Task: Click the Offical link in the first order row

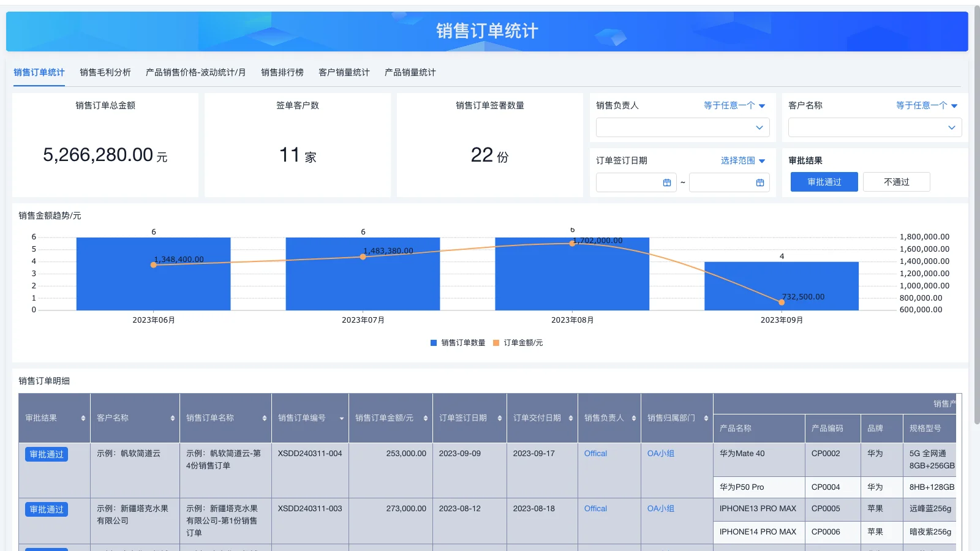Action: click(595, 453)
